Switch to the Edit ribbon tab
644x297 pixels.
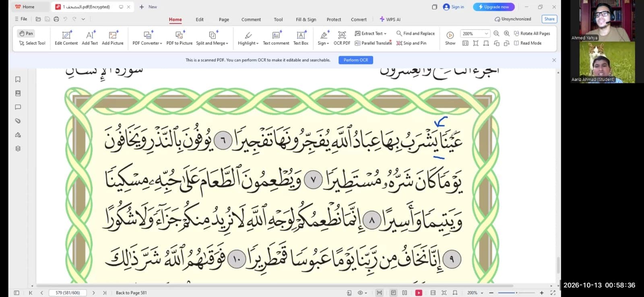(200, 19)
